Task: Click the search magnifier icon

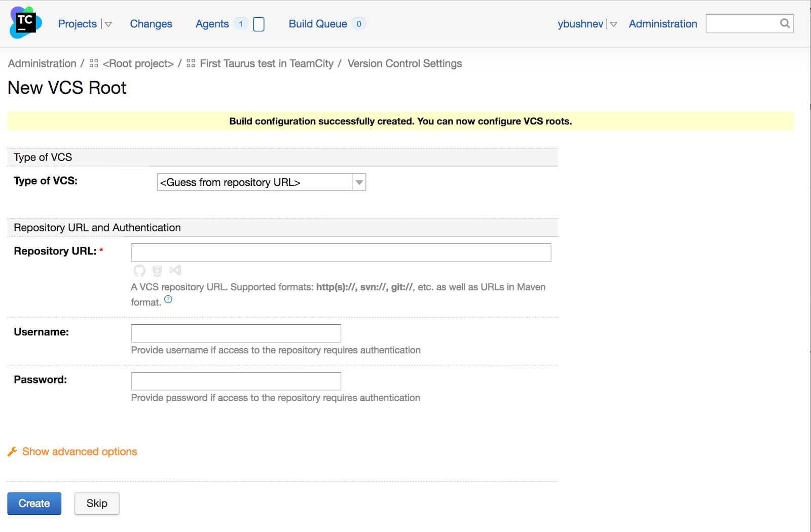Action: coord(785,23)
